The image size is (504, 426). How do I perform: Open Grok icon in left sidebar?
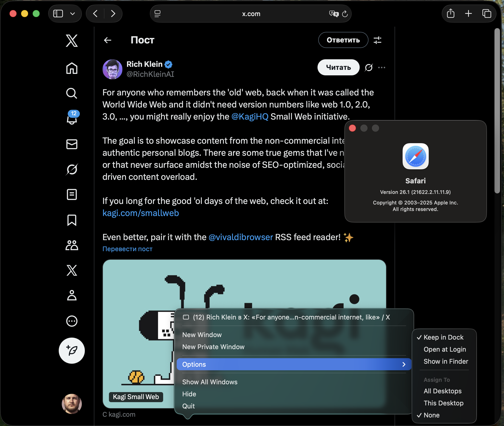click(72, 169)
